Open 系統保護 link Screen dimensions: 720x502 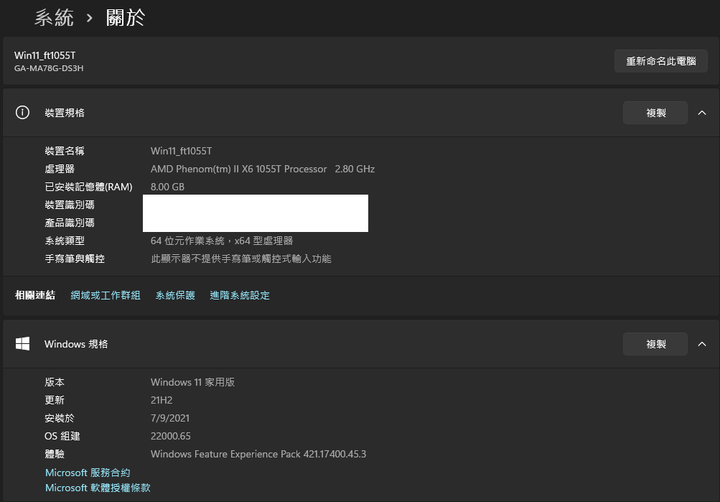point(175,295)
